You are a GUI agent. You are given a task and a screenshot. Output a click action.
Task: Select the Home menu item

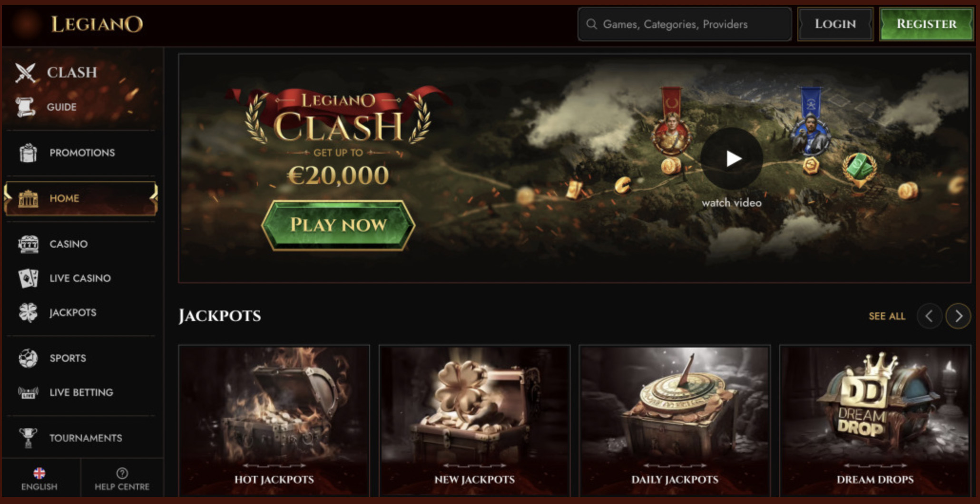(81, 198)
